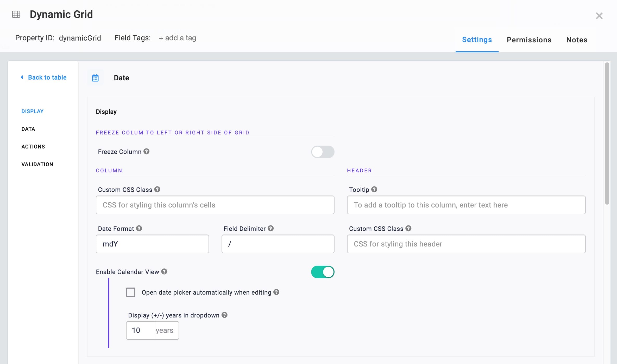The height and width of the screenshot is (364, 617).
Task: Click the Freeze Column help icon
Action: [147, 151]
